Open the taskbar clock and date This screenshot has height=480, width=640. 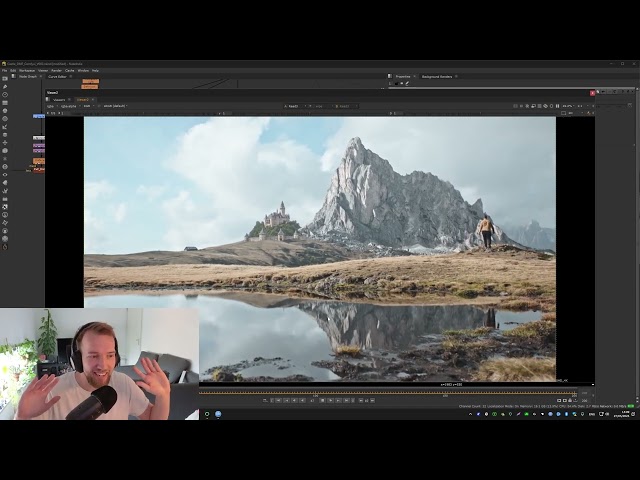624,414
